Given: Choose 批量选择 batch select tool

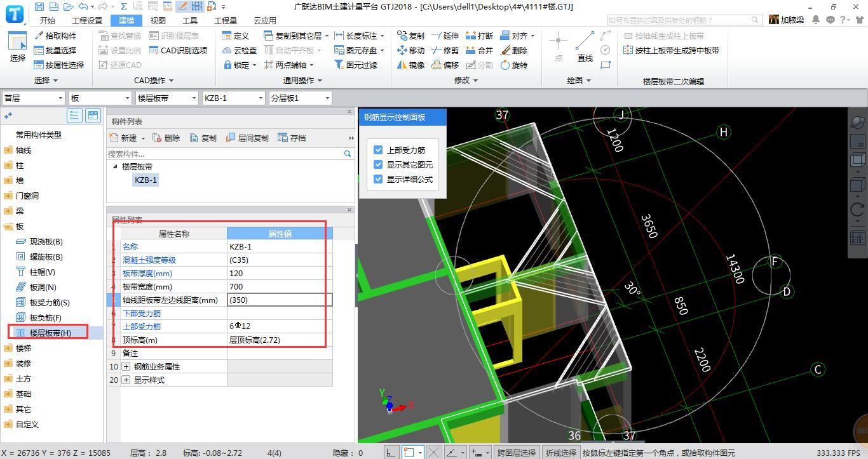Looking at the screenshot, I should (x=55, y=50).
